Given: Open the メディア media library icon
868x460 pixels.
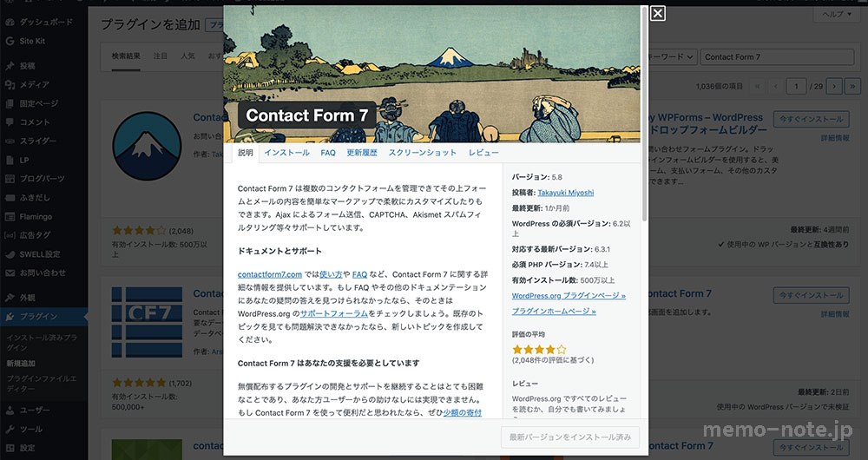Looking at the screenshot, I should click(10, 85).
